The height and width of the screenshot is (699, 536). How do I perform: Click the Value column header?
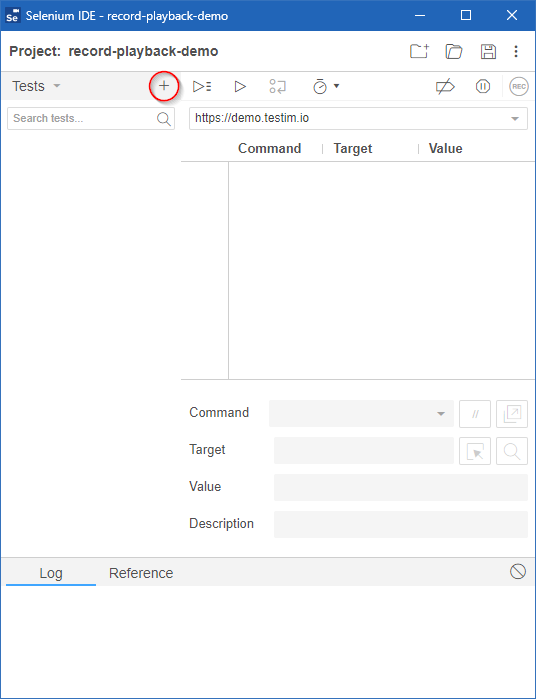tap(445, 148)
